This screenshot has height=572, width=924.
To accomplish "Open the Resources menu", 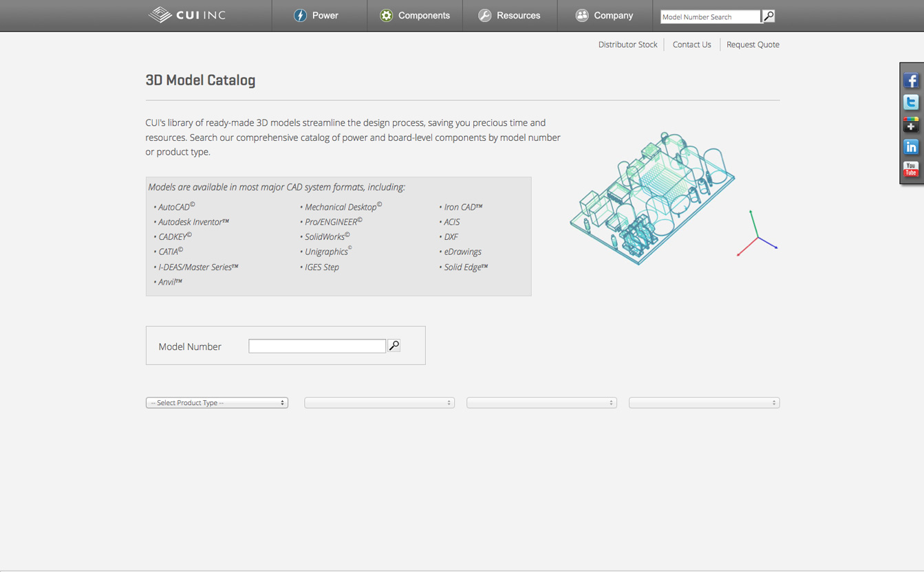I will pos(509,15).
